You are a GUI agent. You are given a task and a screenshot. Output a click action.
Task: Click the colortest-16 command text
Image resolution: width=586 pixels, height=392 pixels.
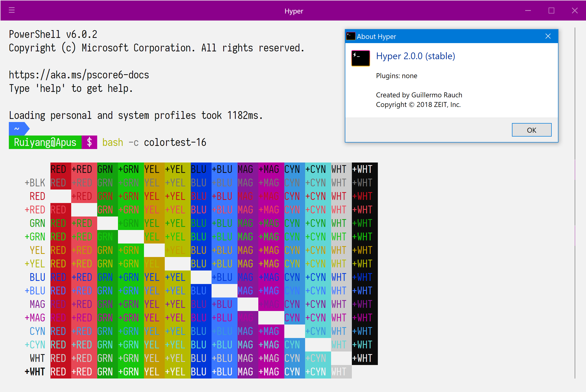[175, 142]
